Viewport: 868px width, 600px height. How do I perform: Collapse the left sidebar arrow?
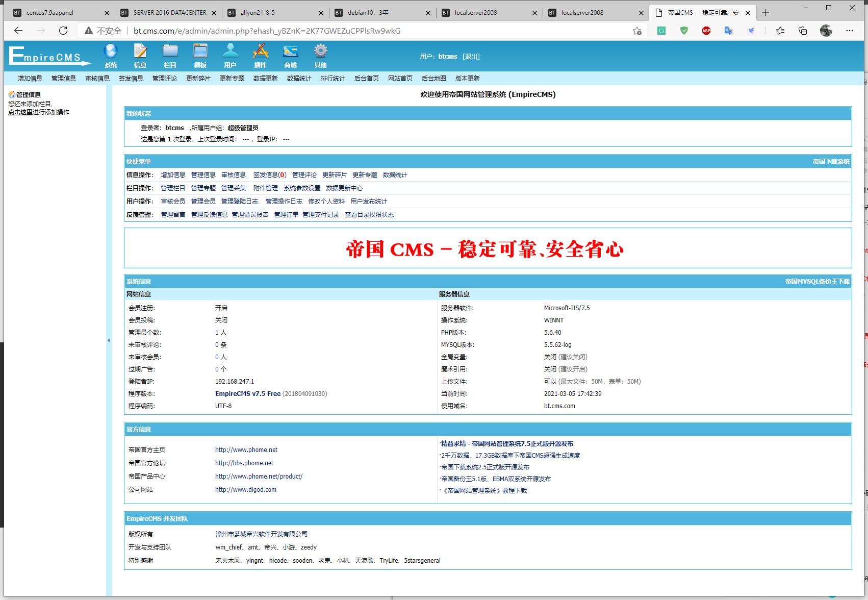tap(109, 340)
